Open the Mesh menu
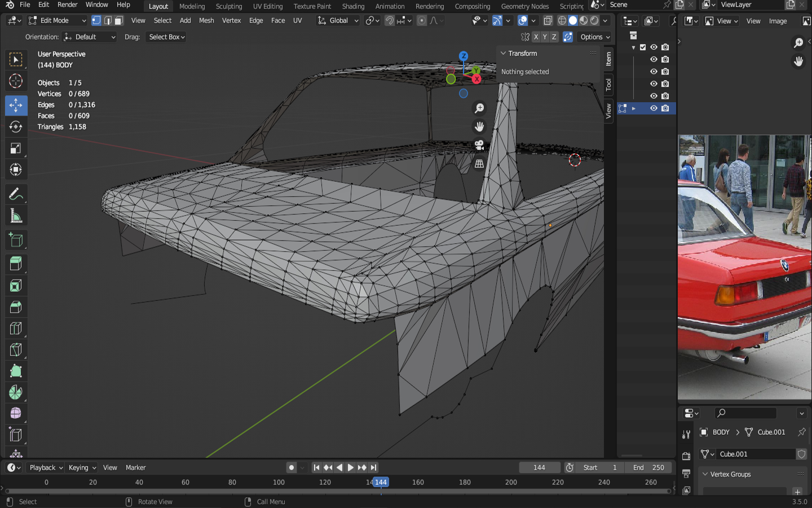The image size is (812, 508). click(206, 20)
